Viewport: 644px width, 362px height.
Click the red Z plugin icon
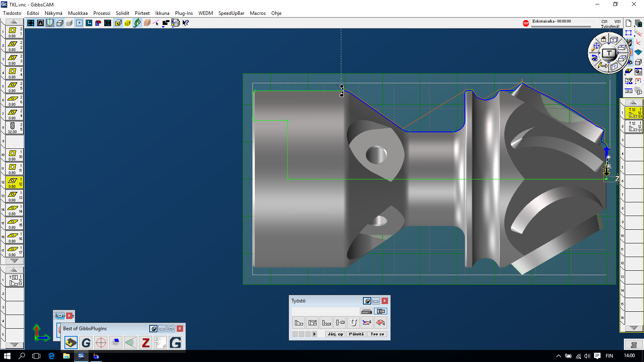pos(146,343)
